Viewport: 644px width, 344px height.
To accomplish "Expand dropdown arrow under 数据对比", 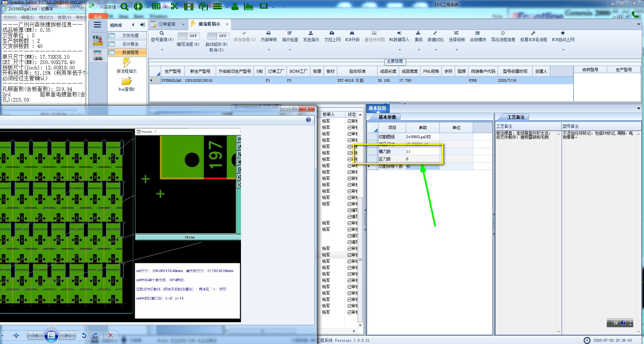I will click(436, 50).
